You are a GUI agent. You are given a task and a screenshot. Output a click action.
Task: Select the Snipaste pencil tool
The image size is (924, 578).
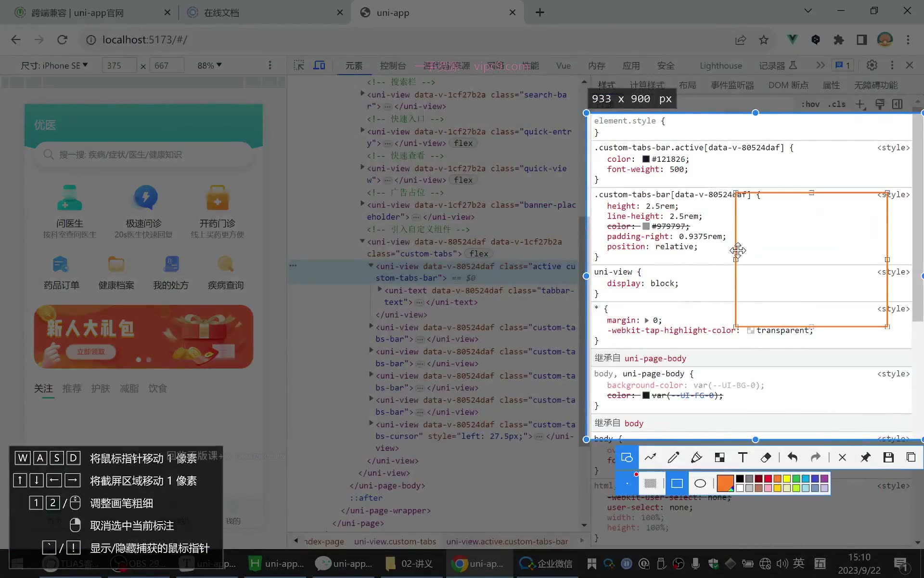point(673,457)
